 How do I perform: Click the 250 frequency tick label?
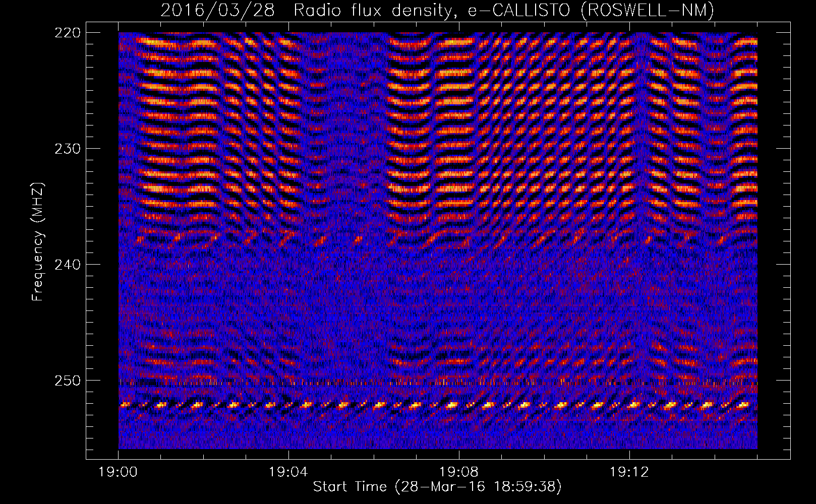pyautogui.click(x=67, y=381)
